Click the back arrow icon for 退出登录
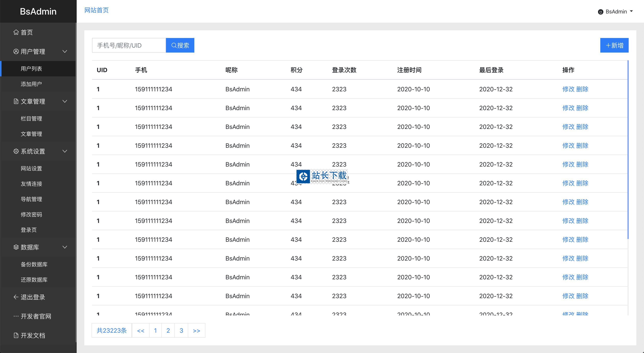 point(16,297)
